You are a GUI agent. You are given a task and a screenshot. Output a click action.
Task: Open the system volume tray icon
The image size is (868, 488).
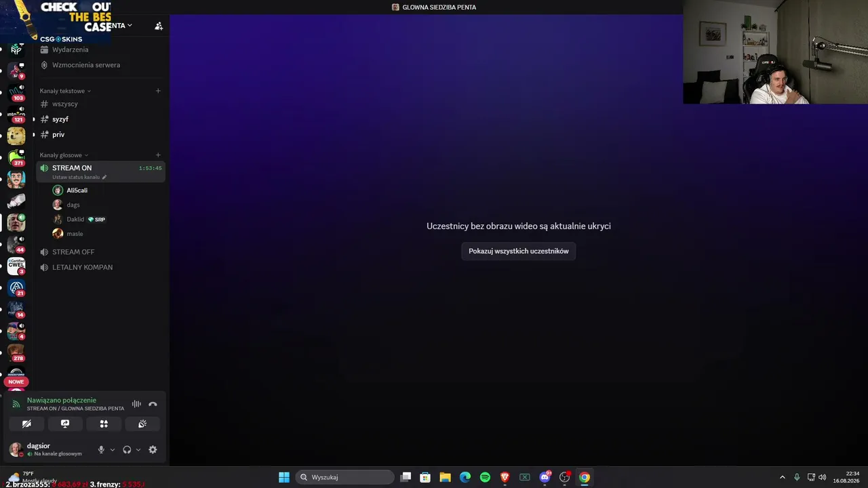tap(823, 477)
